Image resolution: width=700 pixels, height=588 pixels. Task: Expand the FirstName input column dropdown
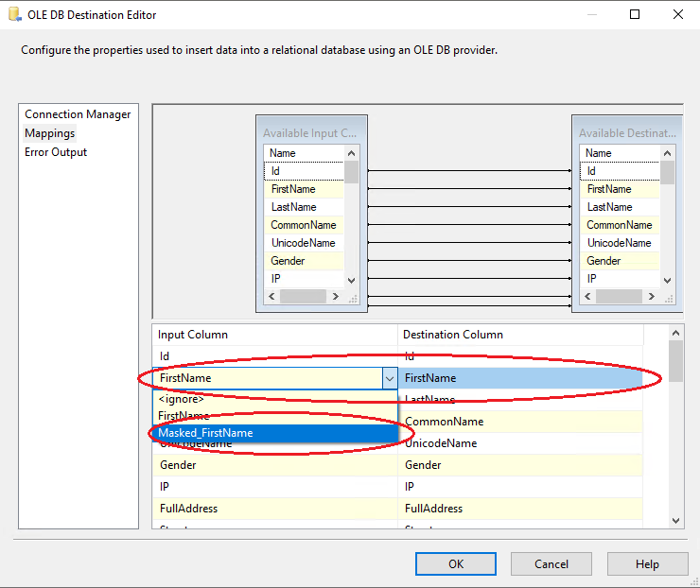[389, 378]
